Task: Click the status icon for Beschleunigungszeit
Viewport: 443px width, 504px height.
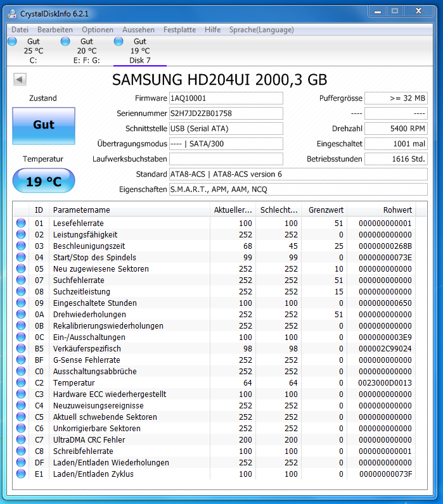Action: (x=21, y=246)
